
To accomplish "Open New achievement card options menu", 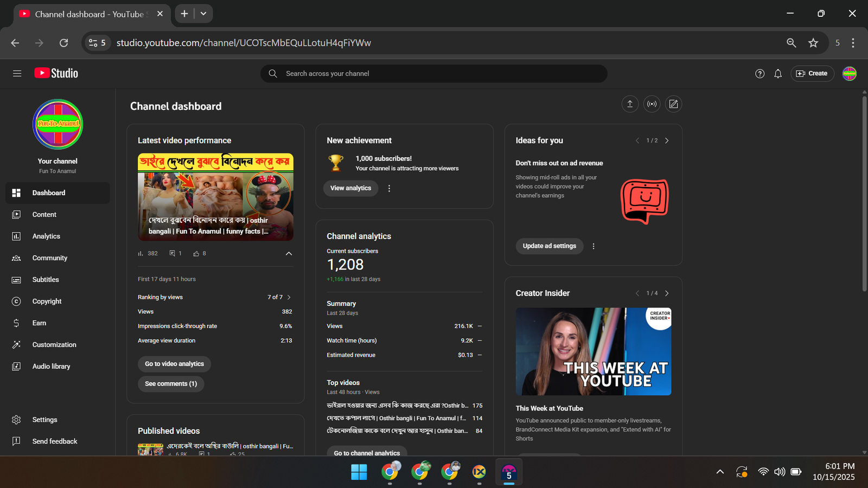I will (389, 188).
